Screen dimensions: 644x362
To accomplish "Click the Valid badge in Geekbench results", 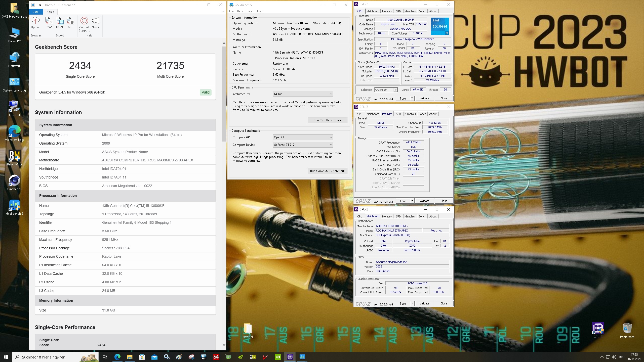I will coord(206,92).
